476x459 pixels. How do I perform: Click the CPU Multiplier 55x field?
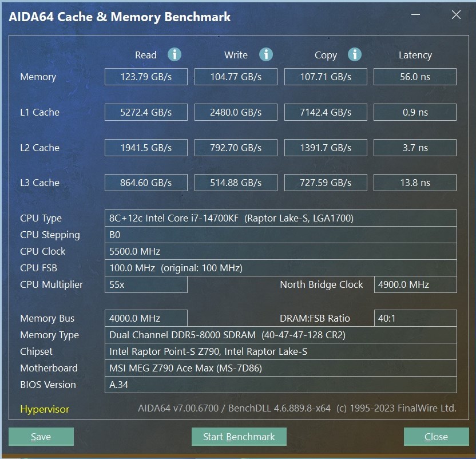146,284
